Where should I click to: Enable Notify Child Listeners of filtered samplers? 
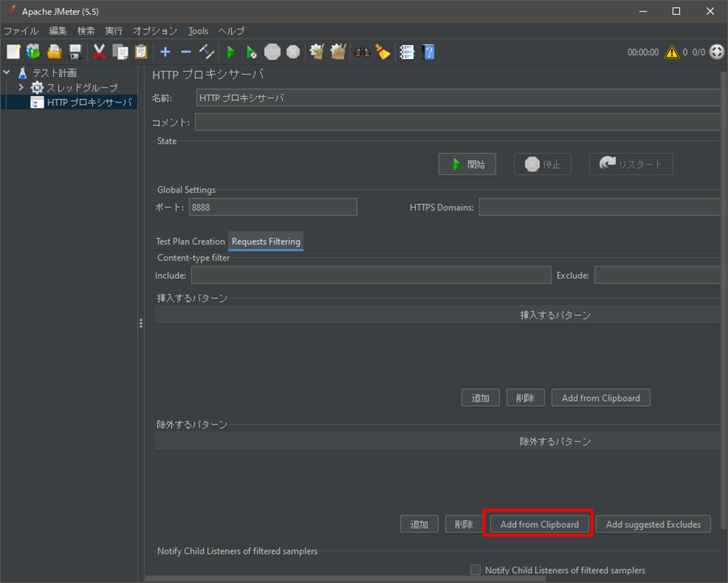click(x=475, y=570)
